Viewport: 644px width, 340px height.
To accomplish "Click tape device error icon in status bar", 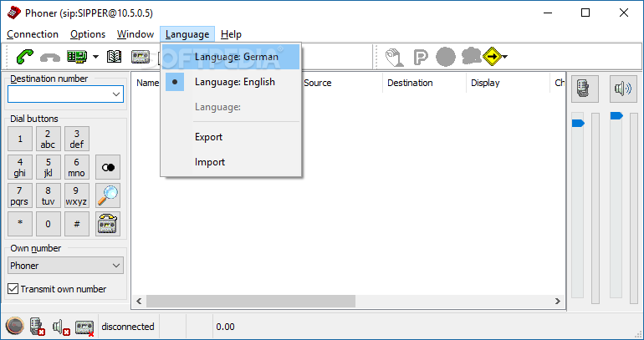I will tap(84, 328).
